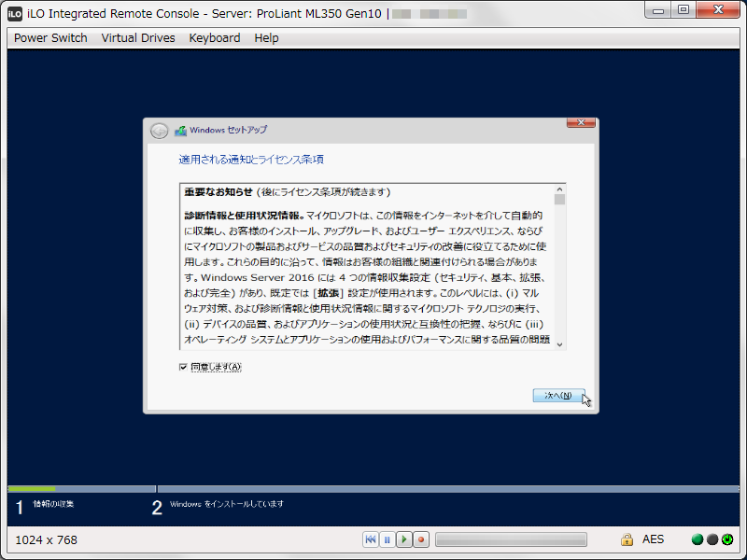747x560 pixels.
Task: Click the dark middle status indicator light
Action: 712,539
